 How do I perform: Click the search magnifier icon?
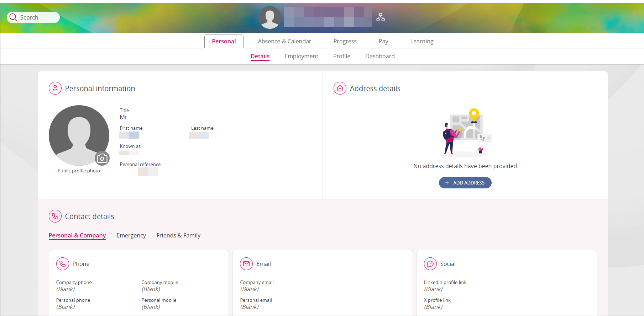click(14, 17)
